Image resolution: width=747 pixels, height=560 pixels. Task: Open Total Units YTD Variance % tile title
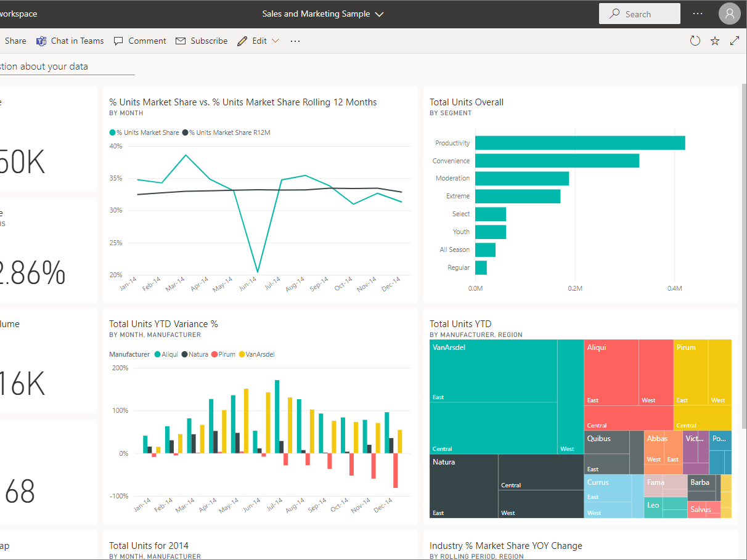point(163,324)
